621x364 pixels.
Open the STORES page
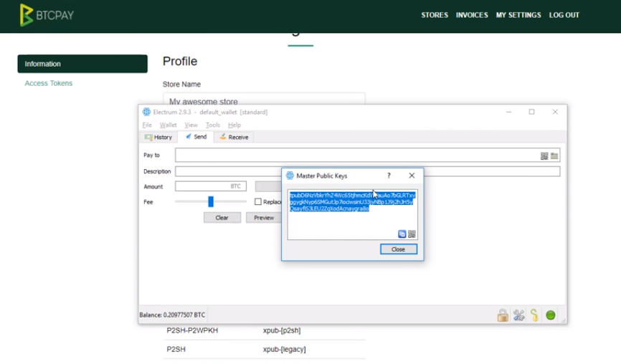pyautogui.click(x=435, y=15)
